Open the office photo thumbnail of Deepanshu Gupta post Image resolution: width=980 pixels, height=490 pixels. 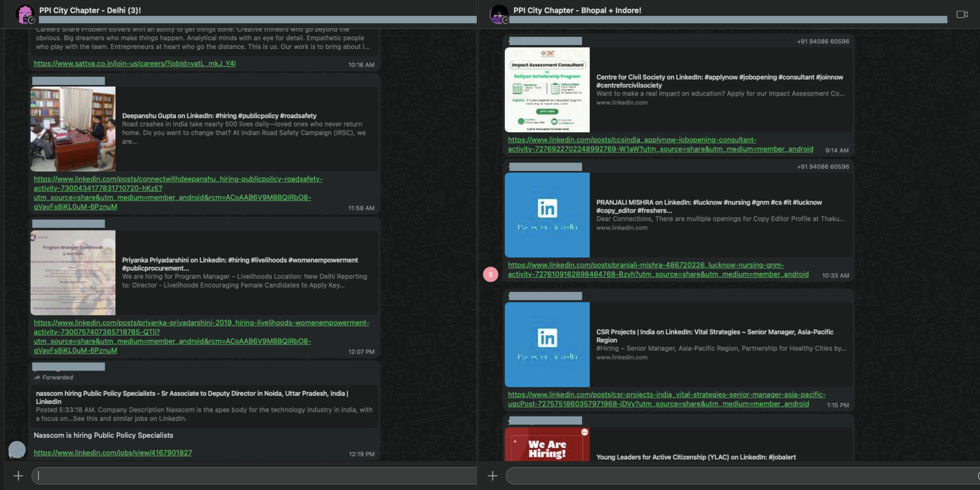coord(73,129)
